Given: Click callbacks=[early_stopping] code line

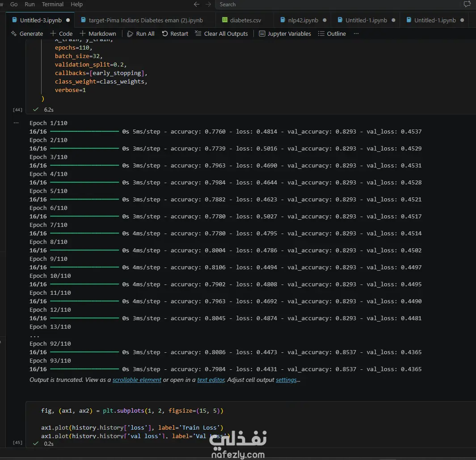Looking at the screenshot, I should tap(101, 73).
